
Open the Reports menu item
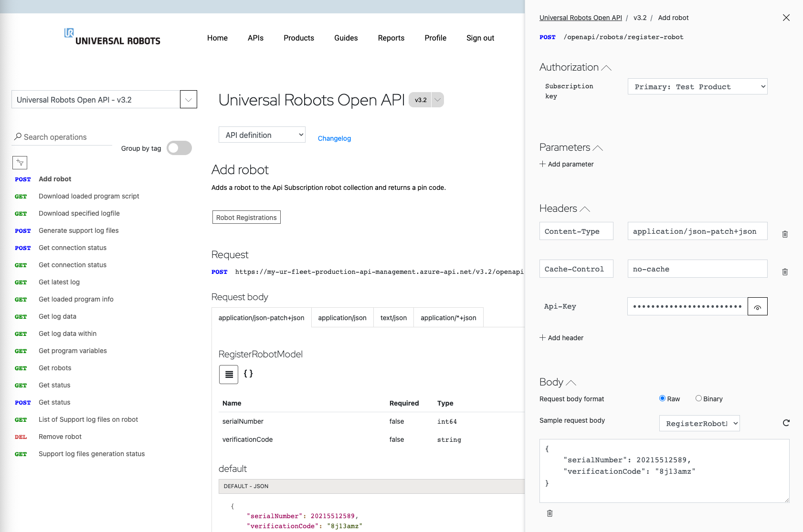[391, 38]
